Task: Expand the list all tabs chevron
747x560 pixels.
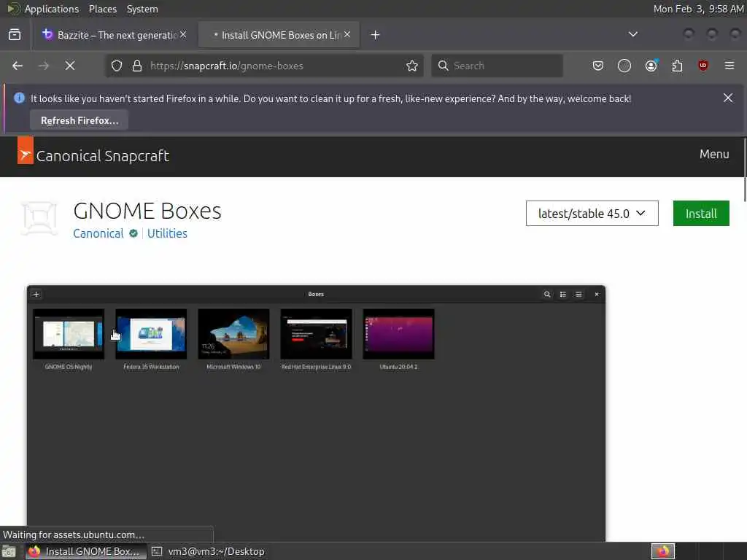Action: point(633,34)
